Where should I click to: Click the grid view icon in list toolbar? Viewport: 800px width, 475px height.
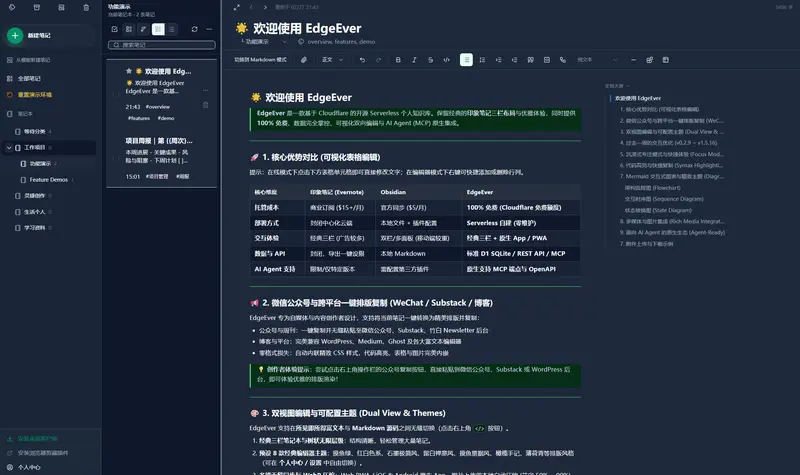pos(129,29)
